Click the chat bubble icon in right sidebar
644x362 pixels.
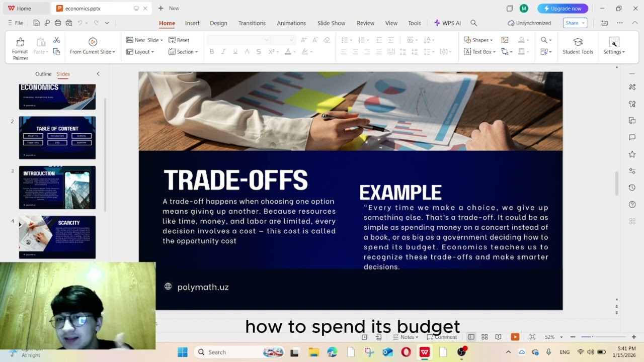pos(632,137)
